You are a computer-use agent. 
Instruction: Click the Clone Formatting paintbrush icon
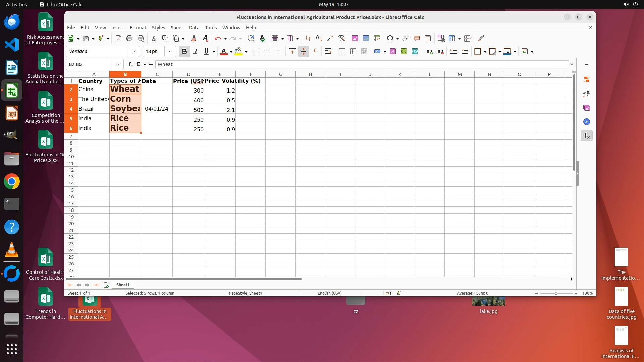193,38
